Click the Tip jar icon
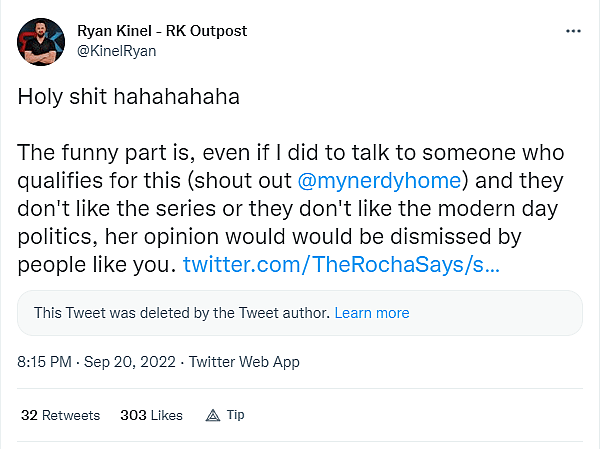The width and height of the screenshot is (605, 449). [x=212, y=415]
